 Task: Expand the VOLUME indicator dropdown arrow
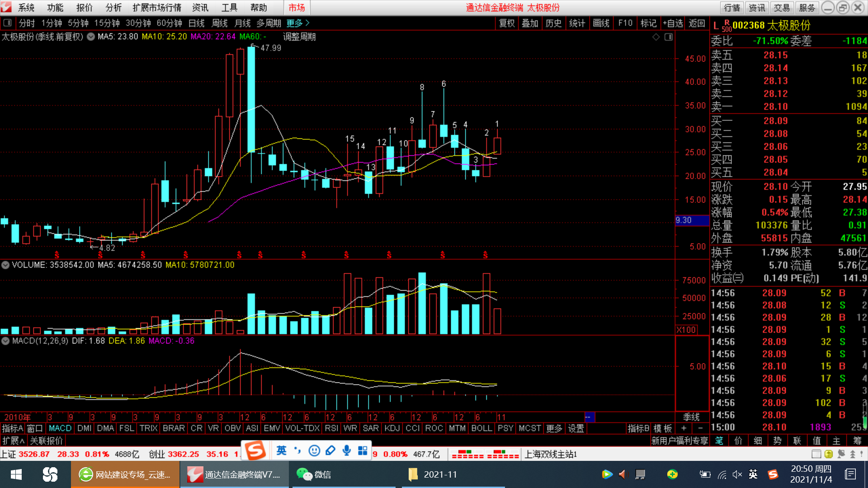point(5,265)
